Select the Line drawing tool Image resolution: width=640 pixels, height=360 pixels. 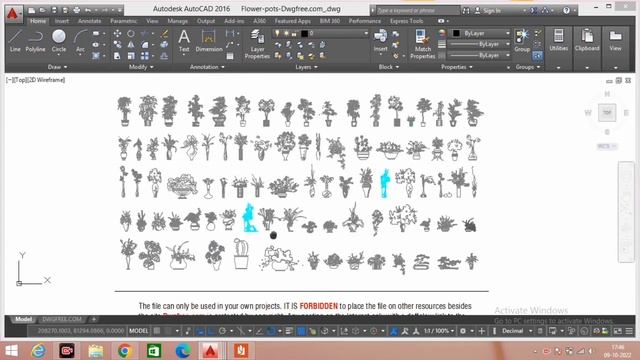(15, 41)
